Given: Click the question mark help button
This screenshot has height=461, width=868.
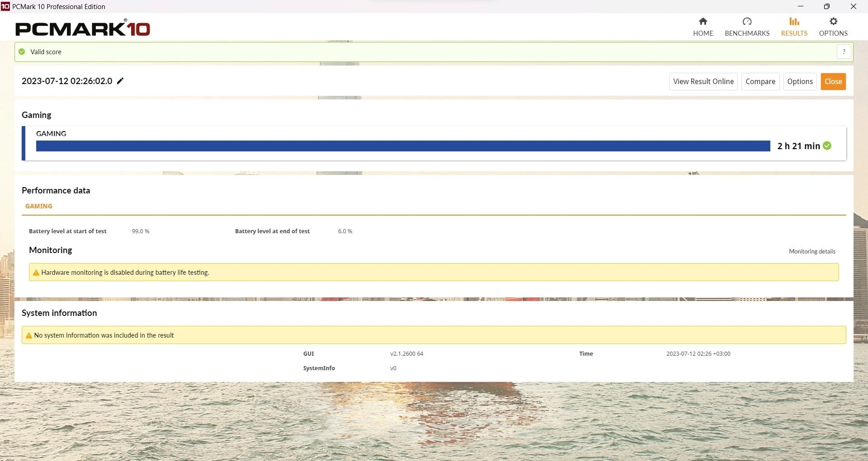Looking at the screenshot, I should [844, 52].
